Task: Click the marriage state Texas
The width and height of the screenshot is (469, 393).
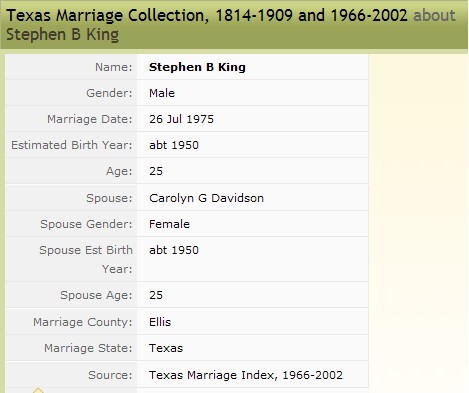Action: 166,348
